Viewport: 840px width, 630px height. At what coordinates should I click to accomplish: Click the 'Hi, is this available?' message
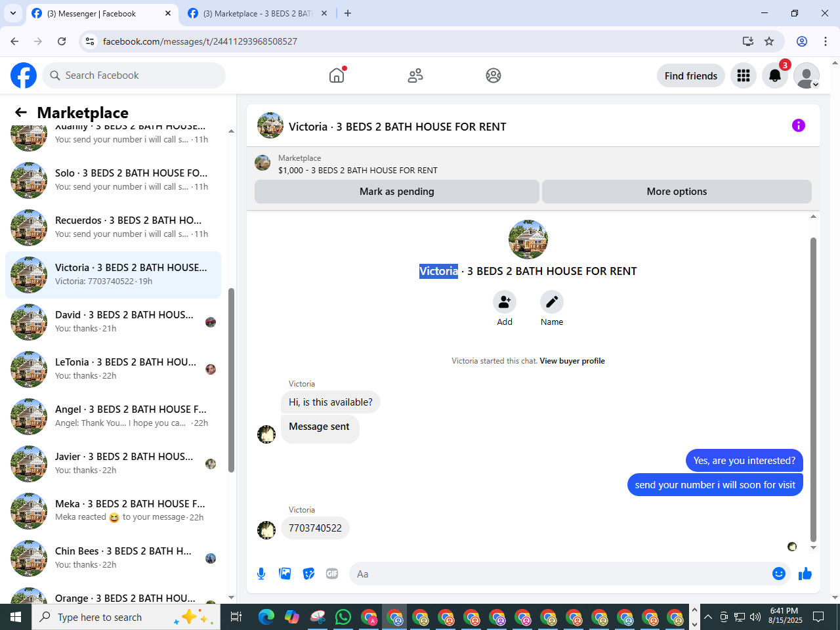(x=331, y=402)
